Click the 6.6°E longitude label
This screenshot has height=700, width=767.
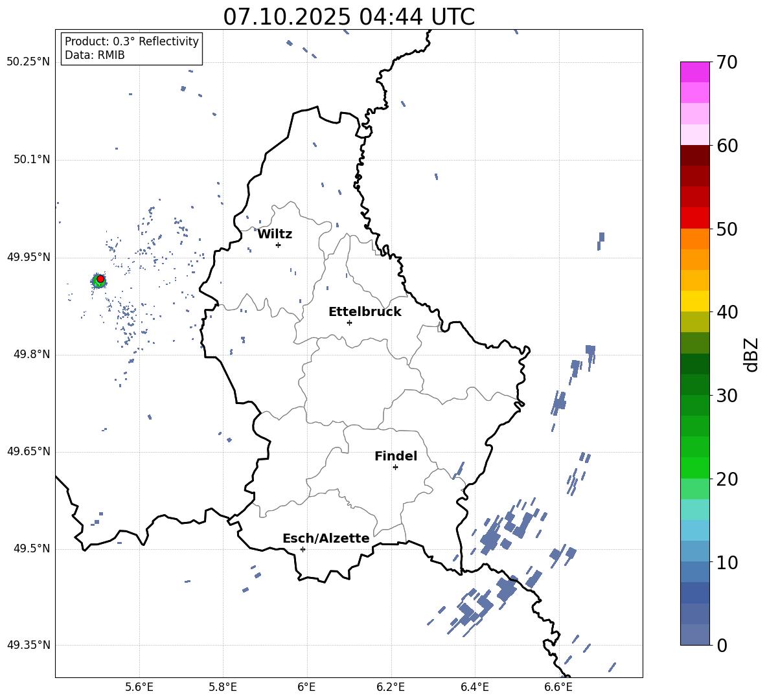(x=558, y=687)
